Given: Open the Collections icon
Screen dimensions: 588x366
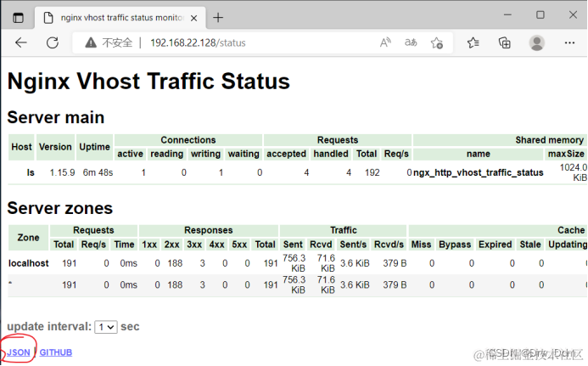Looking at the screenshot, I should (x=504, y=42).
